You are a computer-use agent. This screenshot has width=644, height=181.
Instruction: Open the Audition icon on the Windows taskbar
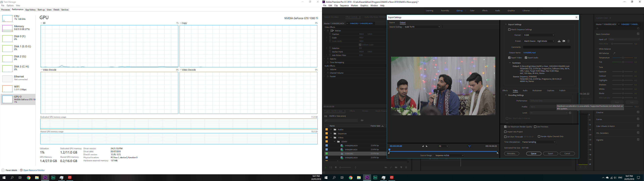(x=375, y=177)
